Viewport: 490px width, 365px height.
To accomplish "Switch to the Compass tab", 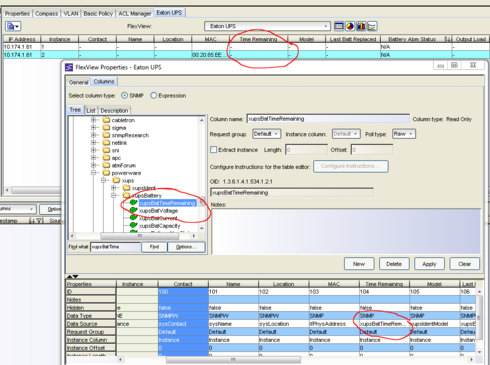I will 46,14.
